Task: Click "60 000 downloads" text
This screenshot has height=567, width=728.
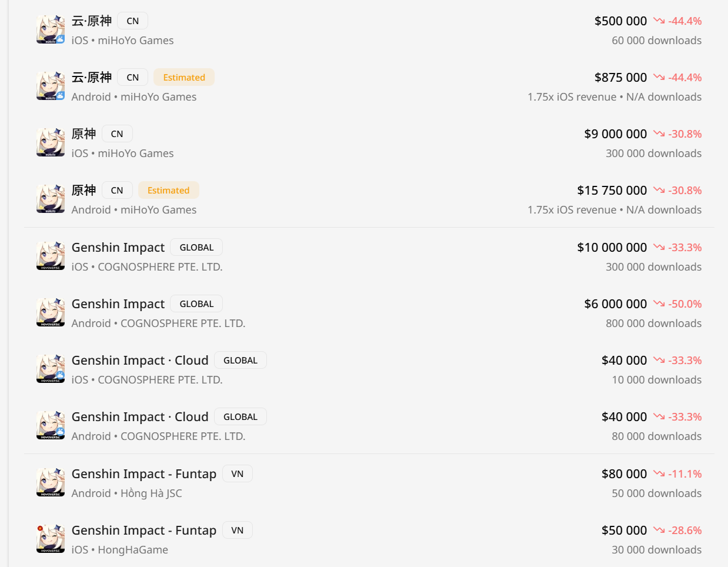Action: click(657, 41)
